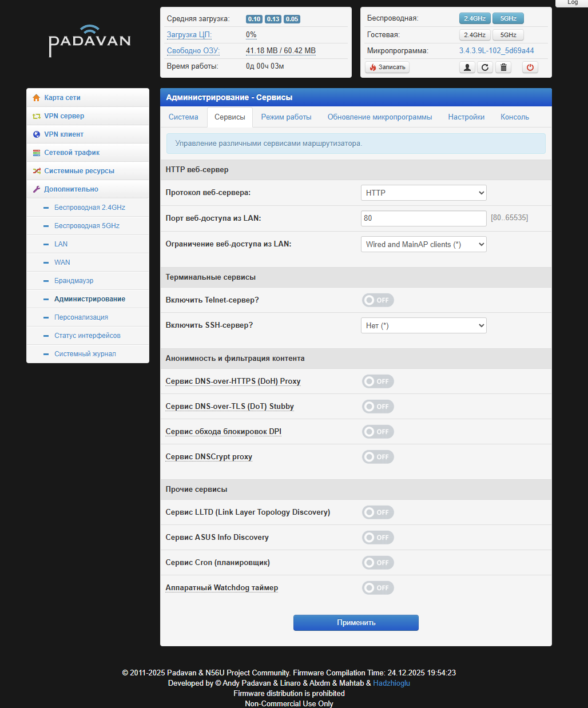Click the colored bars Сетевой трафик icon
588x708 pixels.
pos(37,153)
